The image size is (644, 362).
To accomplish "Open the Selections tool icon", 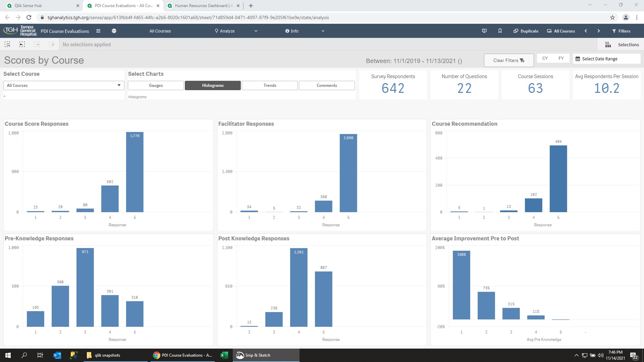I will pyautogui.click(x=608, y=44).
